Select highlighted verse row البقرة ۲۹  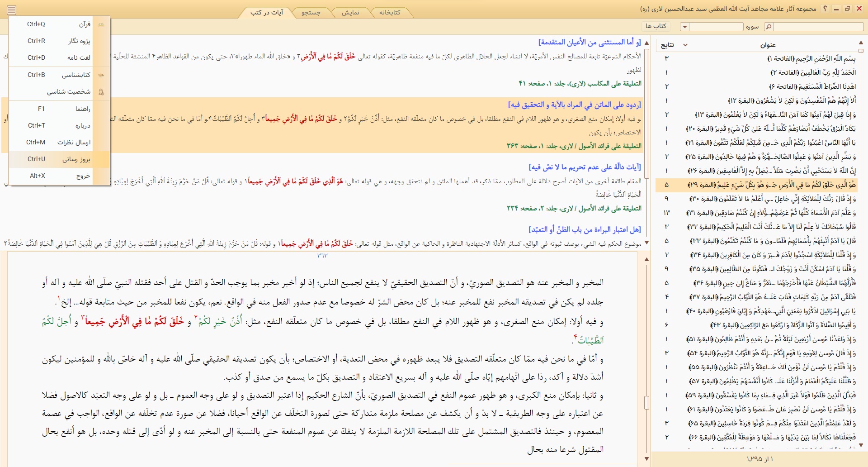756,185
